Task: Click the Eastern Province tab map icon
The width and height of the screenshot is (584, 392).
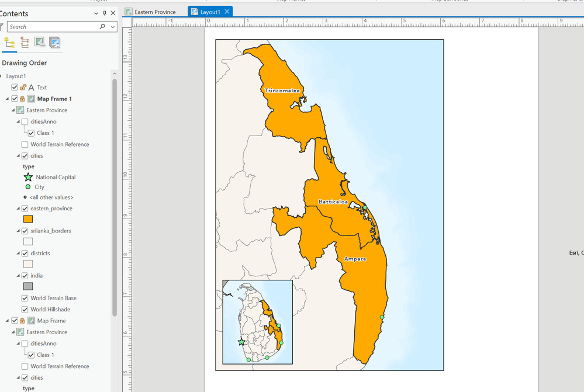Action: point(129,12)
